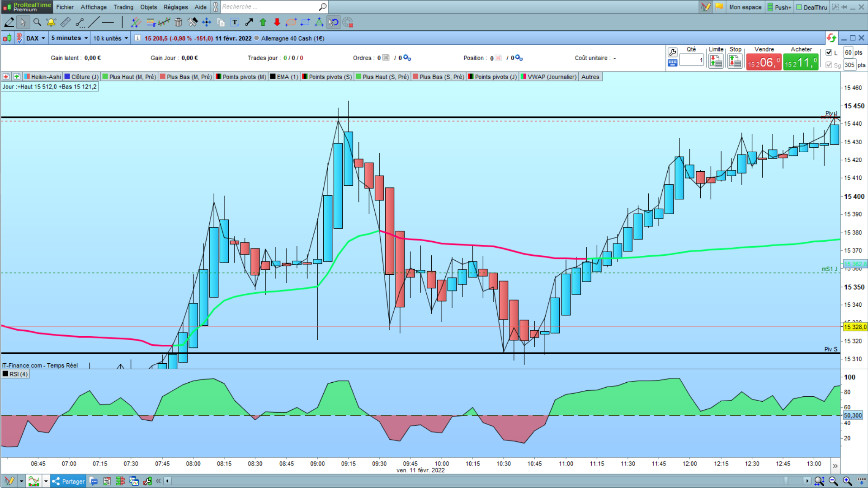Select the ruler measurement tool
This screenshot has height=488, width=868.
[x=66, y=22]
